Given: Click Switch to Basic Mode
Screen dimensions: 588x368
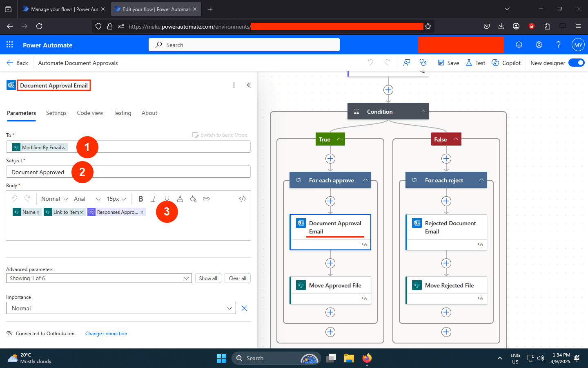Looking at the screenshot, I should pyautogui.click(x=220, y=135).
